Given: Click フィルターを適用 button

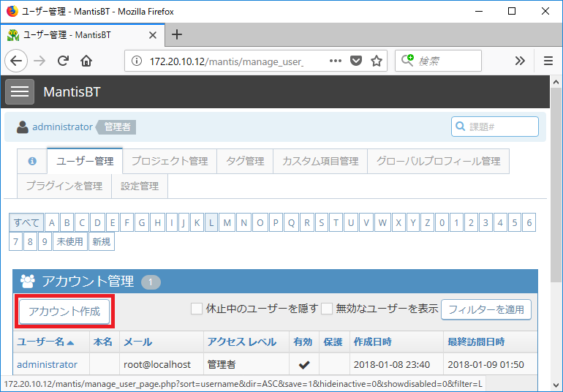Looking at the screenshot, I should coord(486,309).
